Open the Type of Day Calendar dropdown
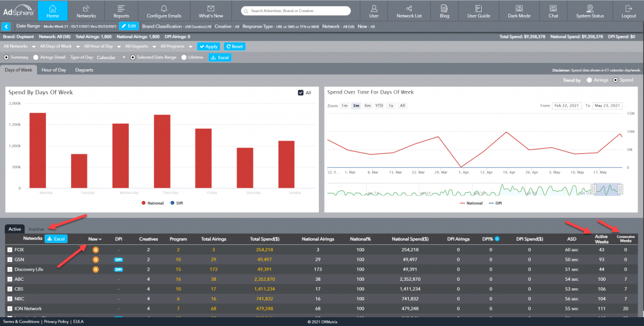 pos(111,57)
